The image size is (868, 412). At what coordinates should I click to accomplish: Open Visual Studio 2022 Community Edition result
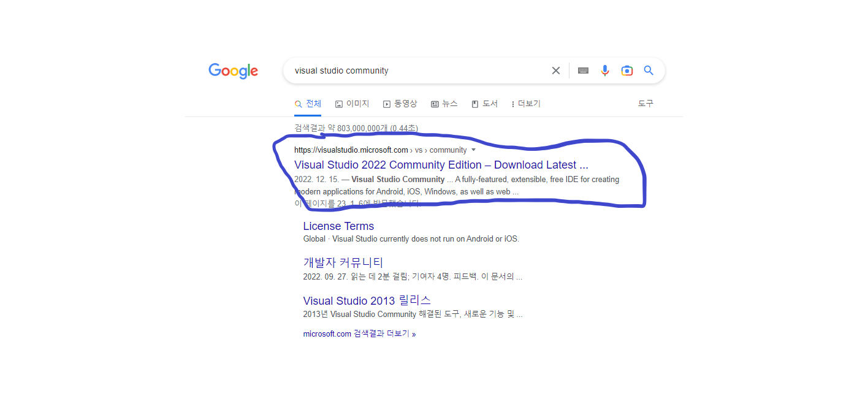pos(441,165)
